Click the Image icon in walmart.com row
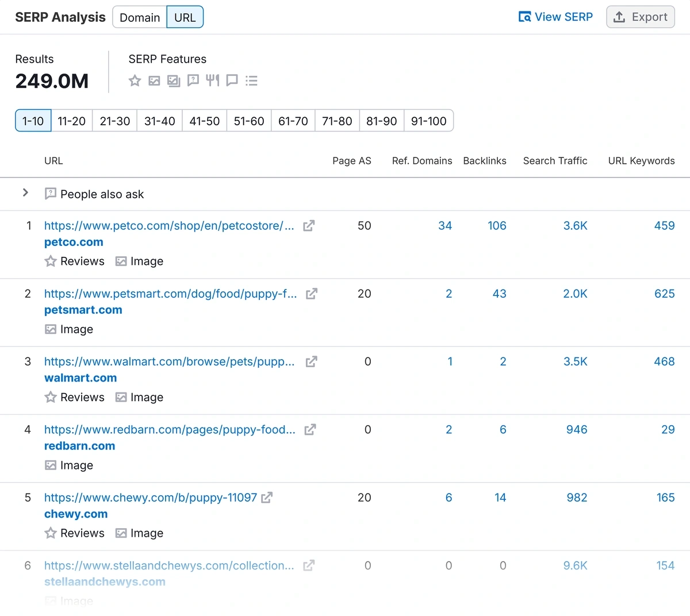 point(121,397)
